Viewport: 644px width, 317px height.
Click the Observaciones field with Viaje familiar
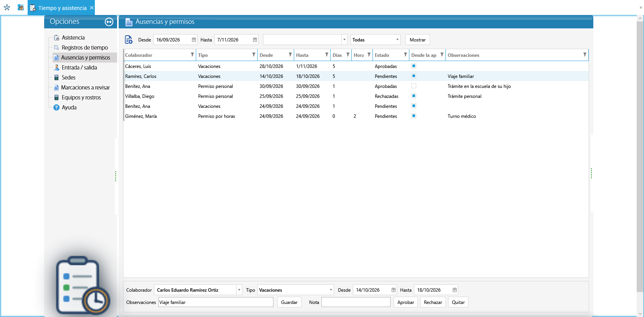click(x=216, y=302)
